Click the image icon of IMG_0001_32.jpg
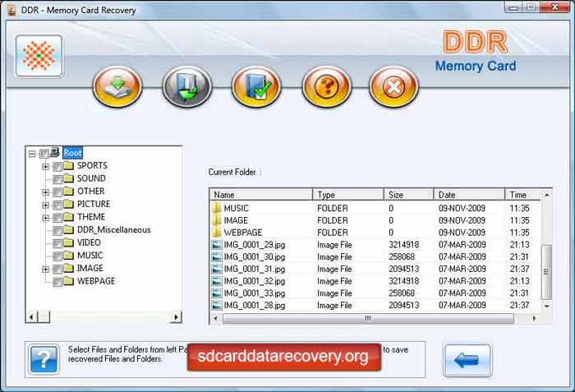575x392 pixels. point(217,281)
